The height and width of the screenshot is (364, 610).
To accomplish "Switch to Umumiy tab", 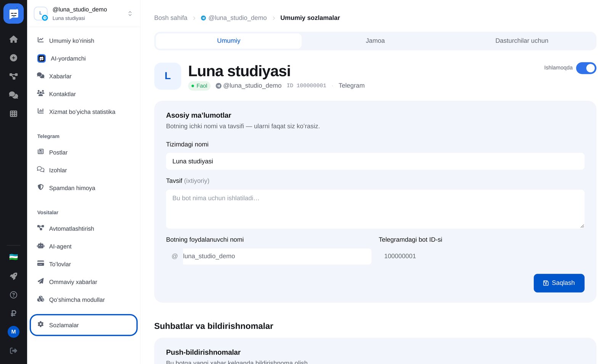I will click(229, 41).
